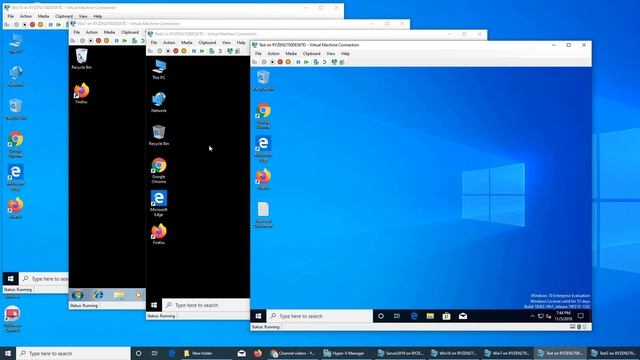Open Firefox from the host taskbar
The image size is (640, 360).
click(x=258, y=353)
